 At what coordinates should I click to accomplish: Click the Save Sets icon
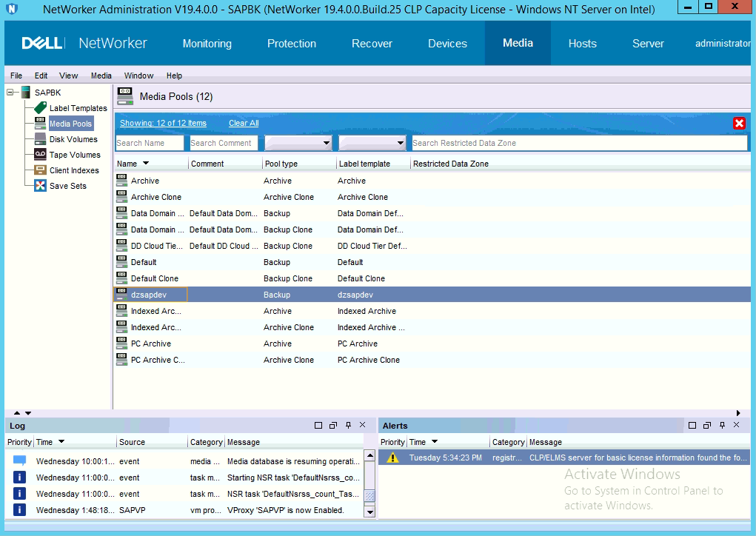click(40, 186)
